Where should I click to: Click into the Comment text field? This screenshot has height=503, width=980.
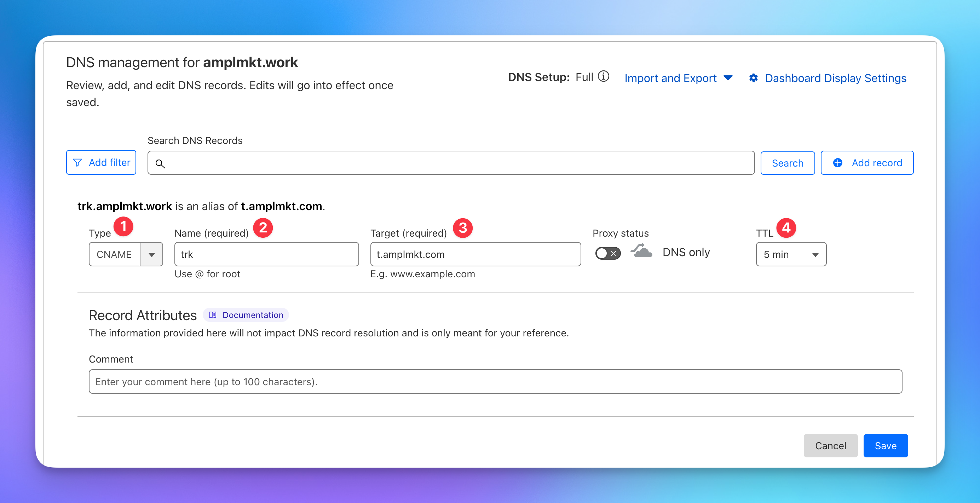click(x=495, y=382)
